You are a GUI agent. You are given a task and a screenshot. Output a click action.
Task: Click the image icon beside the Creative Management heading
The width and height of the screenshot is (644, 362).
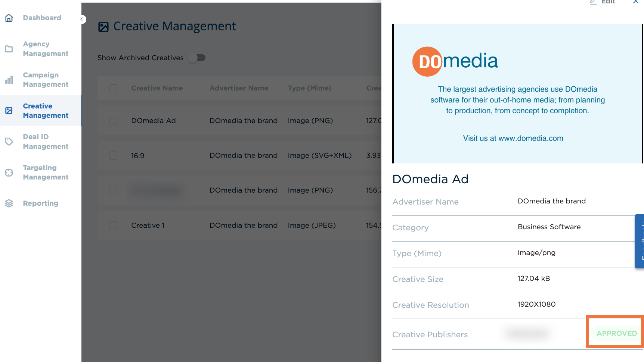point(103,27)
